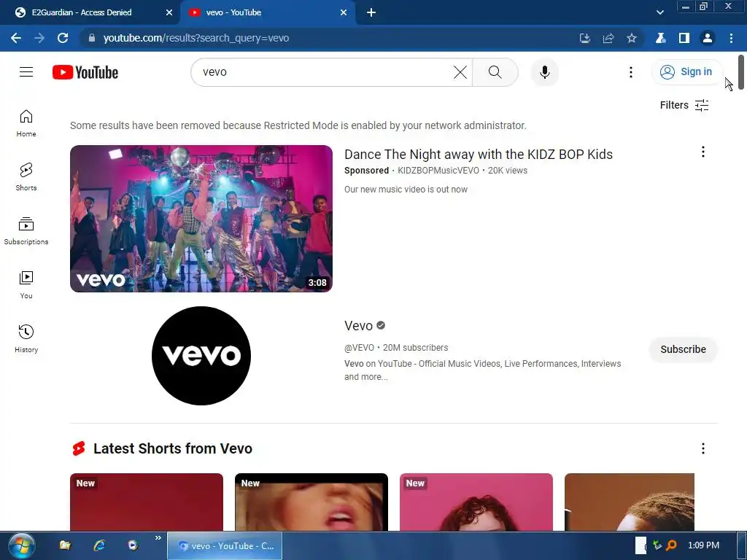Image resolution: width=747 pixels, height=560 pixels.
Task: Open Windows Explorer from taskbar
Action: tap(65, 545)
